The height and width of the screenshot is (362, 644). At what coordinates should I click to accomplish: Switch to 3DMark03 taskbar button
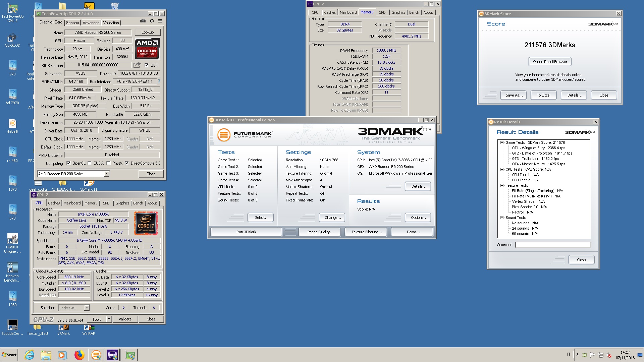(x=96, y=355)
